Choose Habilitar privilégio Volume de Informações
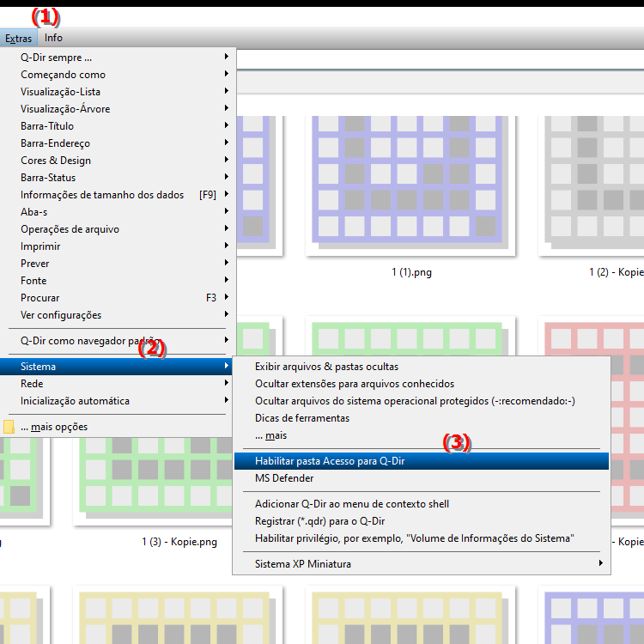Screen dimensions: 644x644 [422, 538]
